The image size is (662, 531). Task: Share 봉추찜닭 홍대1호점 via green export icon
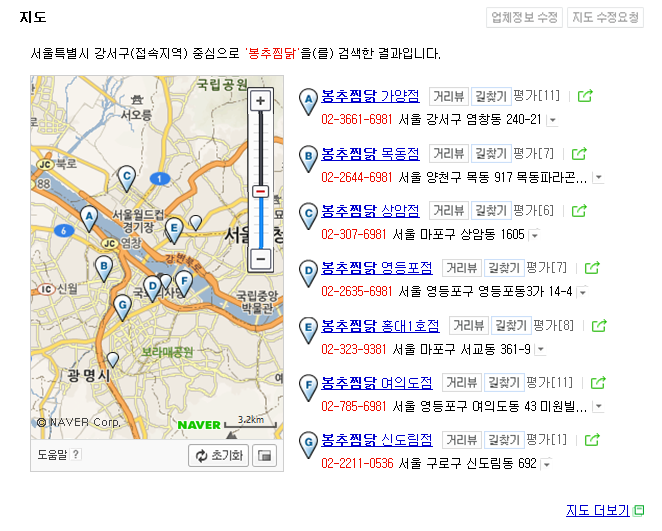coord(599,325)
